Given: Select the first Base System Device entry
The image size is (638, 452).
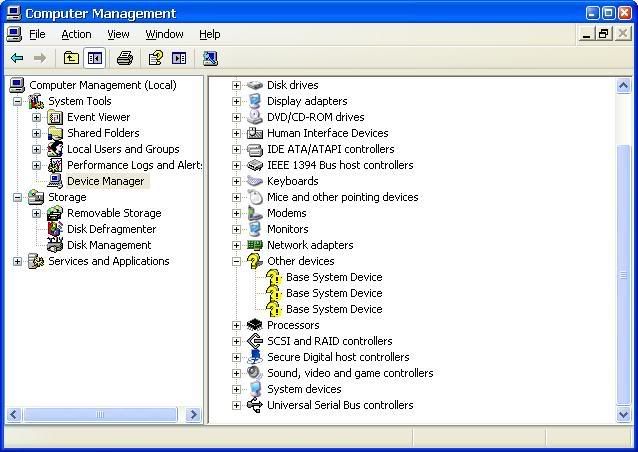Looking at the screenshot, I should 333,277.
